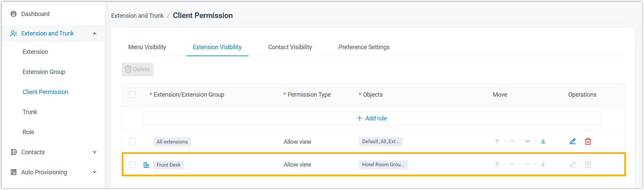Open Extension Group in the sidebar

44,72
